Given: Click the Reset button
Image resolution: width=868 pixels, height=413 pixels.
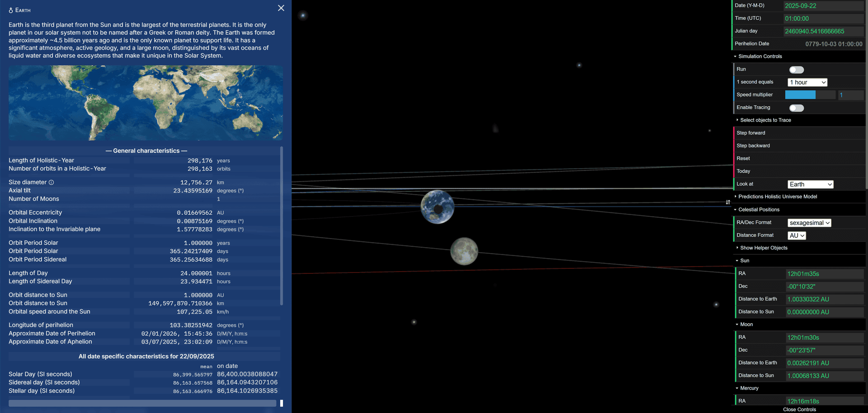Looking at the screenshot, I should pyautogui.click(x=743, y=158).
